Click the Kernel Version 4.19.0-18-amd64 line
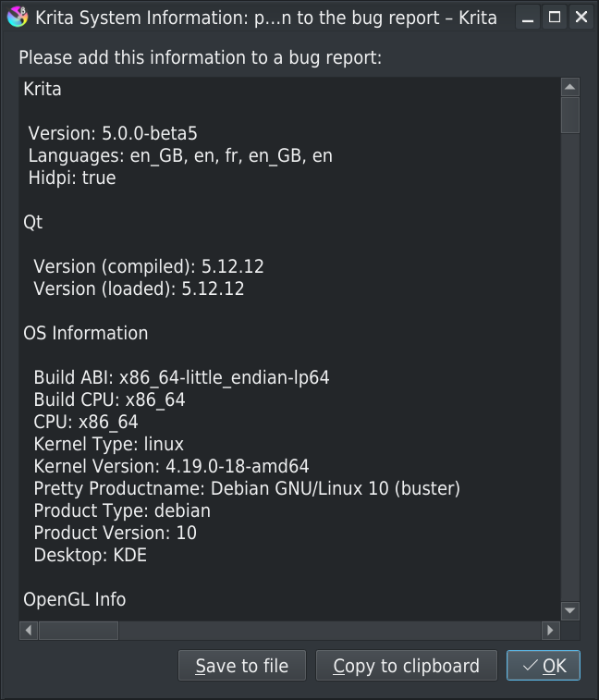The image size is (599, 700). (171, 466)
